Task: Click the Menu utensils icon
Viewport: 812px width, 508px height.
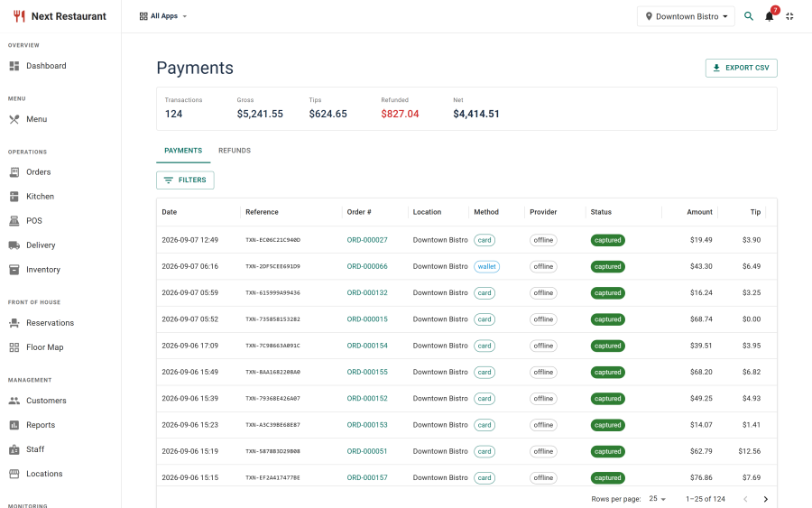Action: tap(14, 119)
